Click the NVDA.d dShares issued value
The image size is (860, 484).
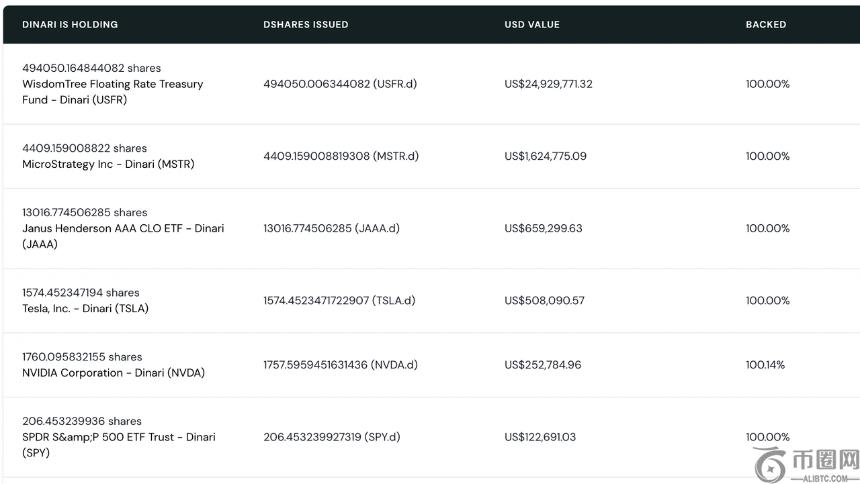pos(340,365)
